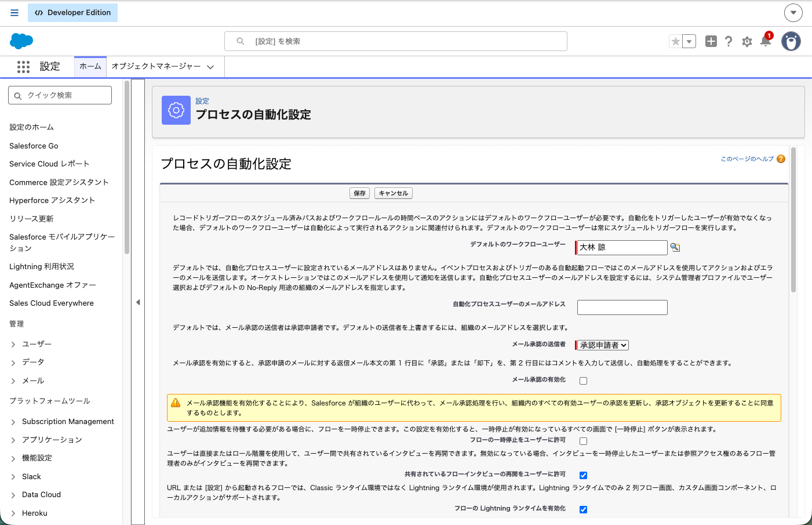Click the favorites star icon
Viewport: 812px width, 525px height.
[676, 41]
